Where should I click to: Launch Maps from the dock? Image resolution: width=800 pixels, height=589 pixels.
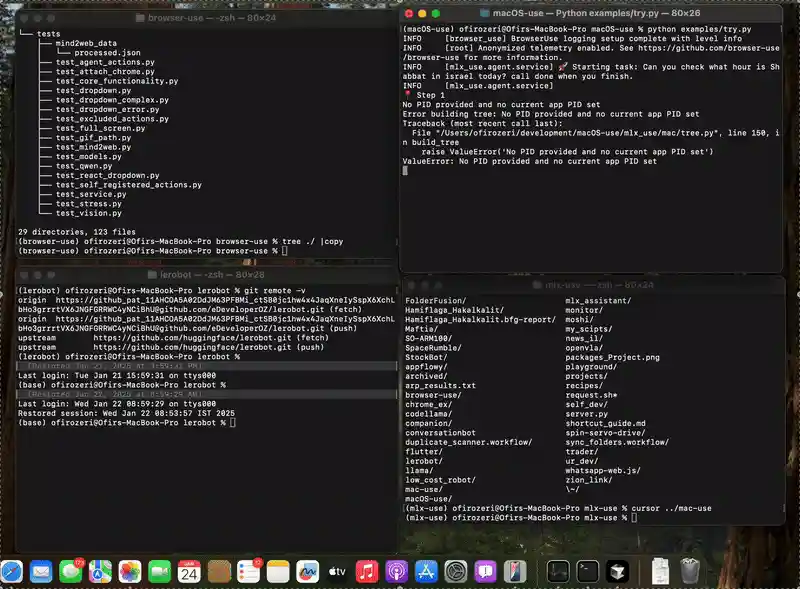[100, 571]
